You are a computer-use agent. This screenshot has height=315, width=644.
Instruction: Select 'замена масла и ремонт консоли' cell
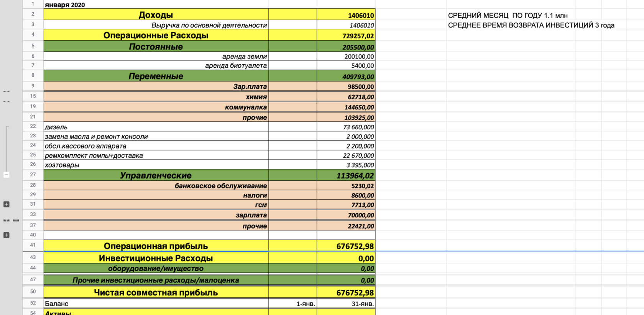pos(156,136)
